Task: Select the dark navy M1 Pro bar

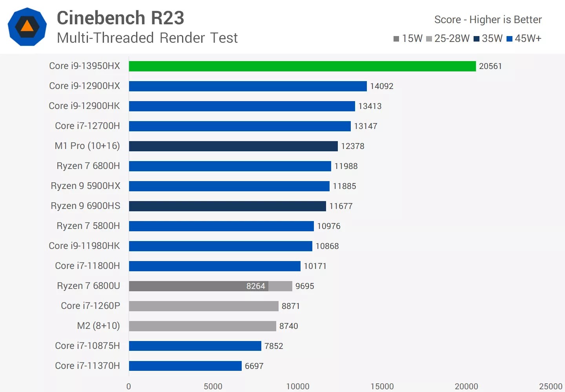Action: (233, 146)
